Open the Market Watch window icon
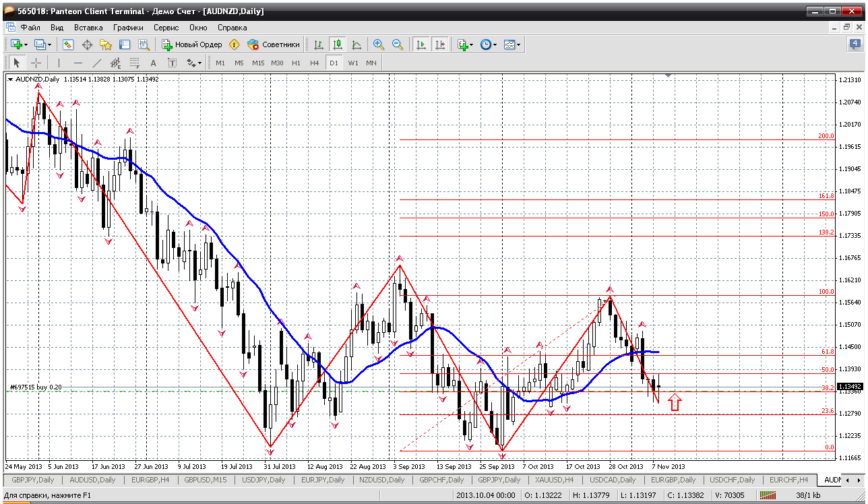Image resolution: width=868 pixels, height=504 pixels. [68, 44]
